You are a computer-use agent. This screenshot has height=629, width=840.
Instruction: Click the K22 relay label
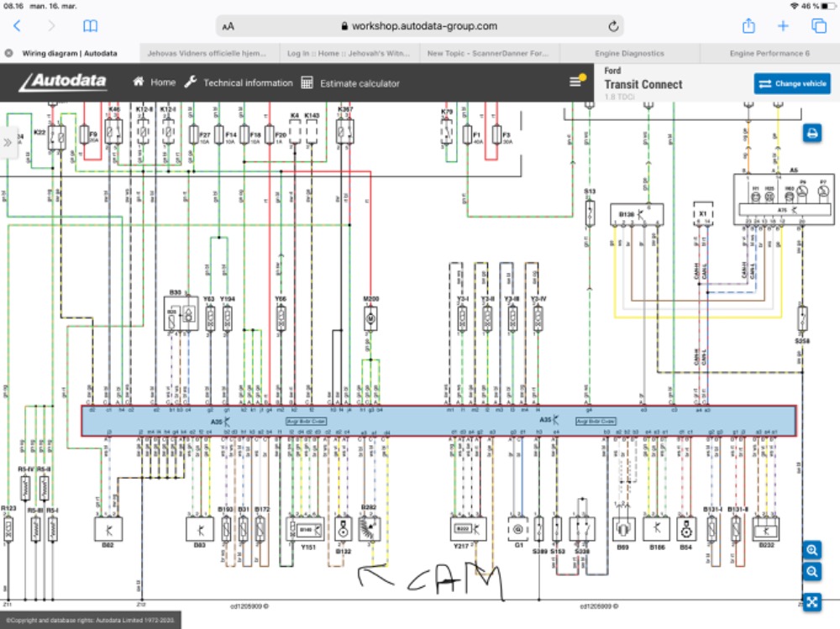[x=39, y=132]
